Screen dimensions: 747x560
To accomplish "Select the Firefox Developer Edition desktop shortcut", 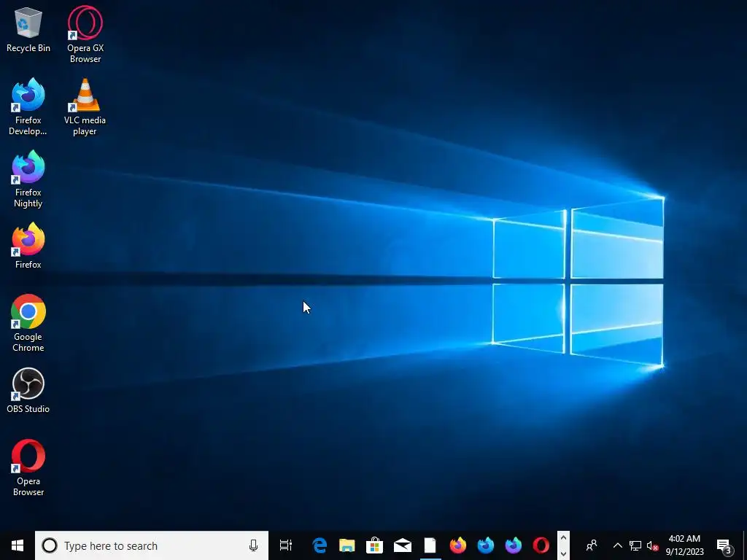I will coord(28,106).
